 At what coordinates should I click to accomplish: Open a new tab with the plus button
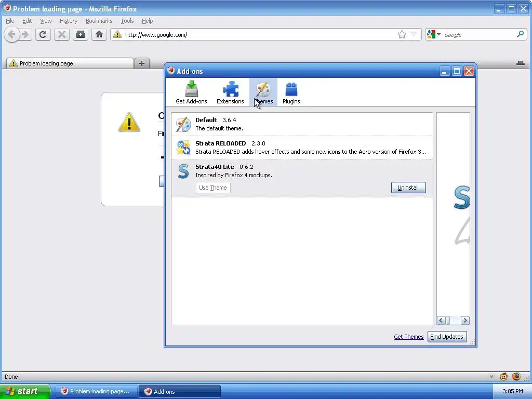[142, 63]
